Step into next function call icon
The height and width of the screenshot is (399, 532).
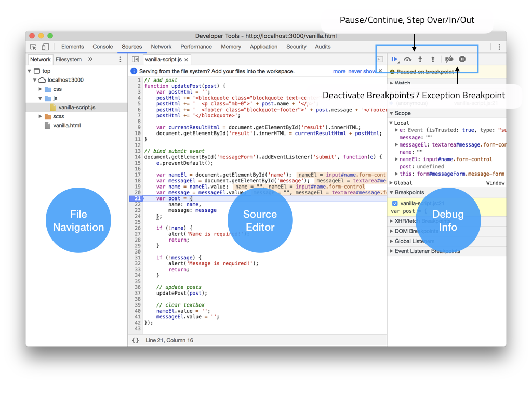pos(420,59)
